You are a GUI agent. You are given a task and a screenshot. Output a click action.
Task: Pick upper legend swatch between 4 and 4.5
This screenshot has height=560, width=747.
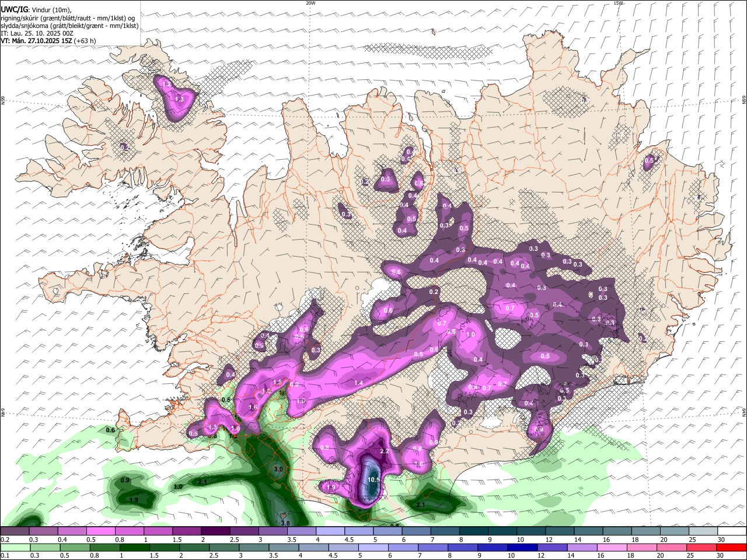coord(330,531)
